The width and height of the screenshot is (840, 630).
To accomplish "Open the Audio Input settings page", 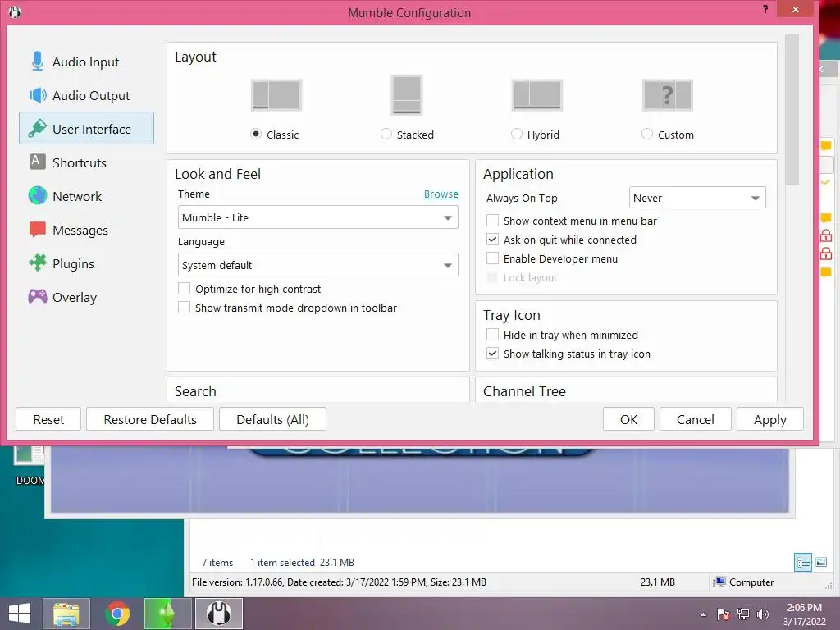I will [x=85, y=62].
